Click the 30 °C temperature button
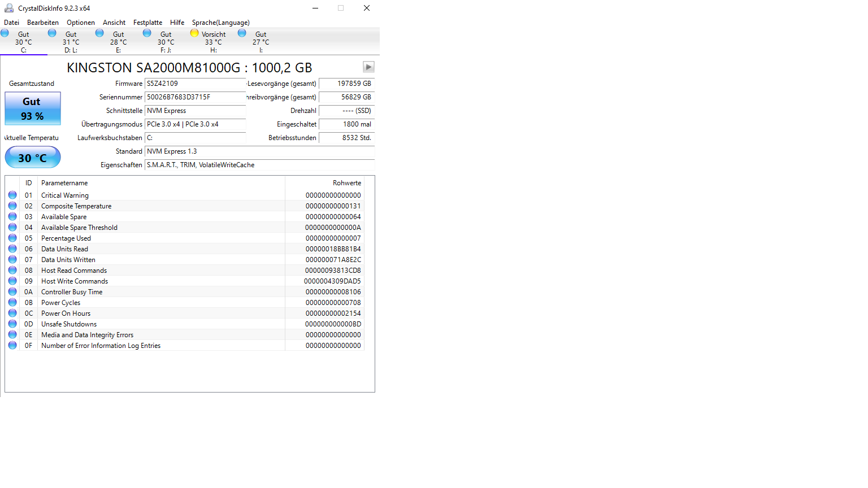This screenshot has height=488, width=868. pyautogui.click(x=33, y=158)
